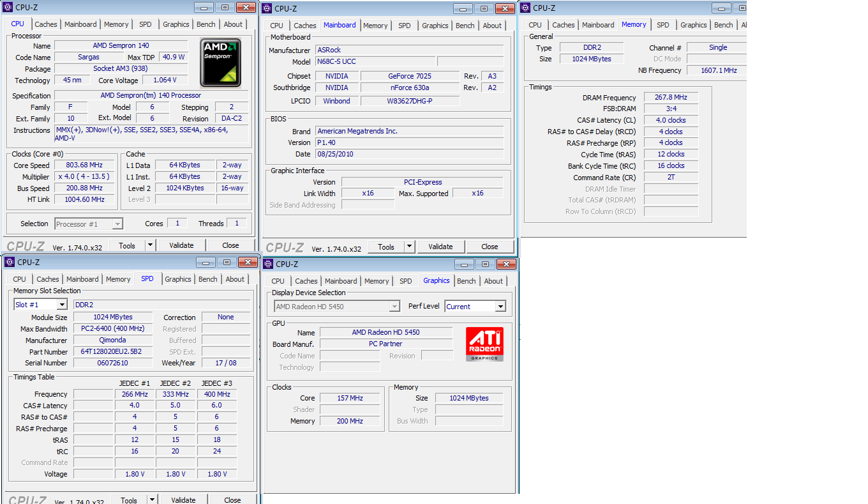Click the AMD Sempron processor logo
This screenshot has height=504, width=868.
click(221, 63)
